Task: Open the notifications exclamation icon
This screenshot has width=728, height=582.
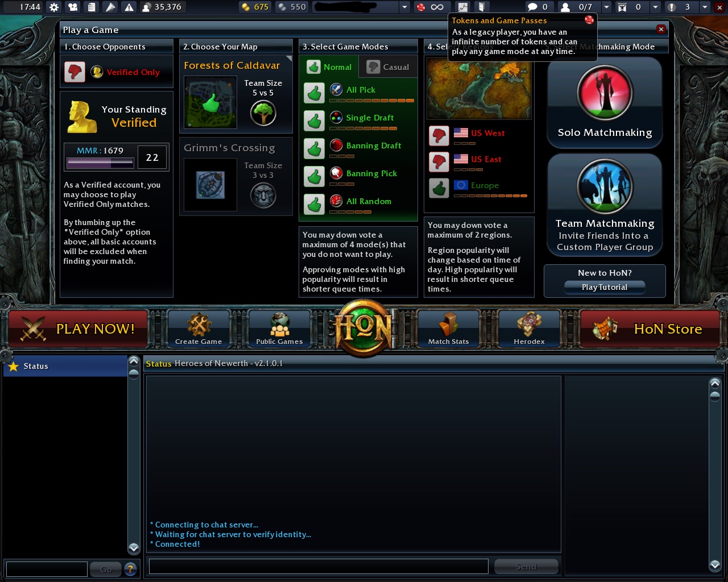Action: click(672, 7)
